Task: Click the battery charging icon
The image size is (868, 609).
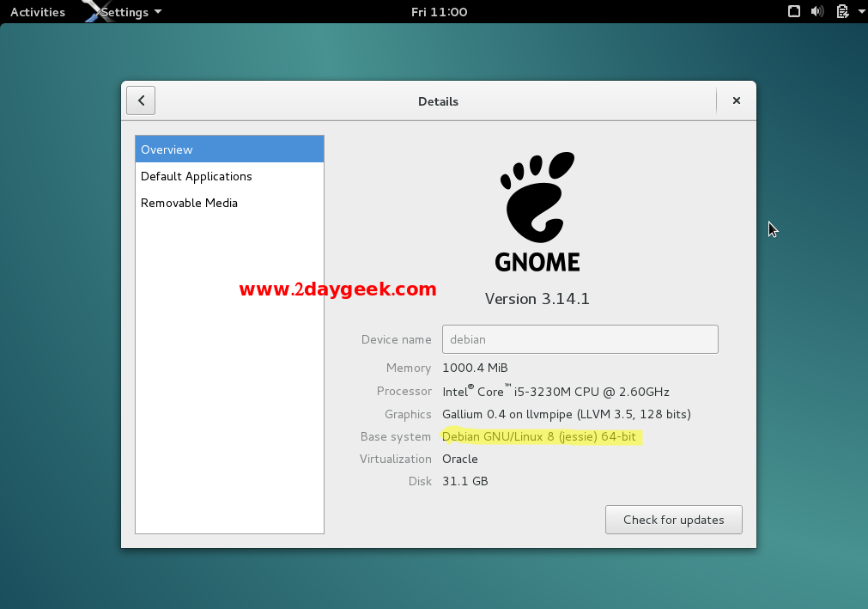Action: tap(842, 12)
